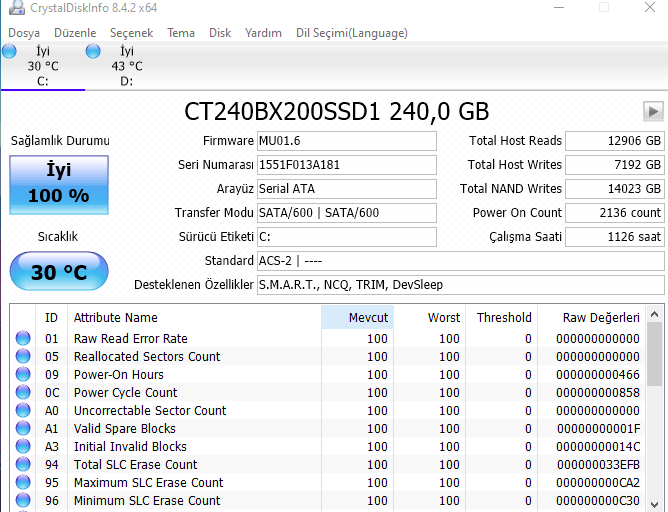
Task: Close the CrystalDiskInfo window
Action: (650, 7)
